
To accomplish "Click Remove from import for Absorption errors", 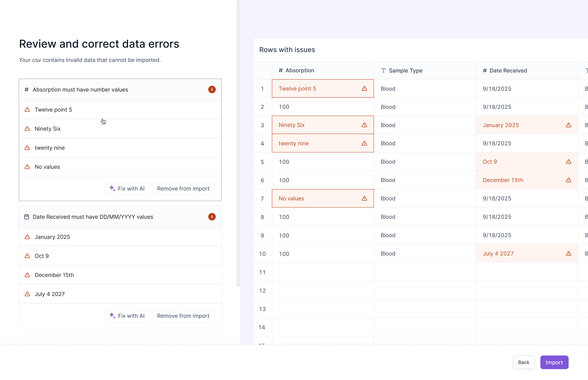I will (x=183, y=188).
